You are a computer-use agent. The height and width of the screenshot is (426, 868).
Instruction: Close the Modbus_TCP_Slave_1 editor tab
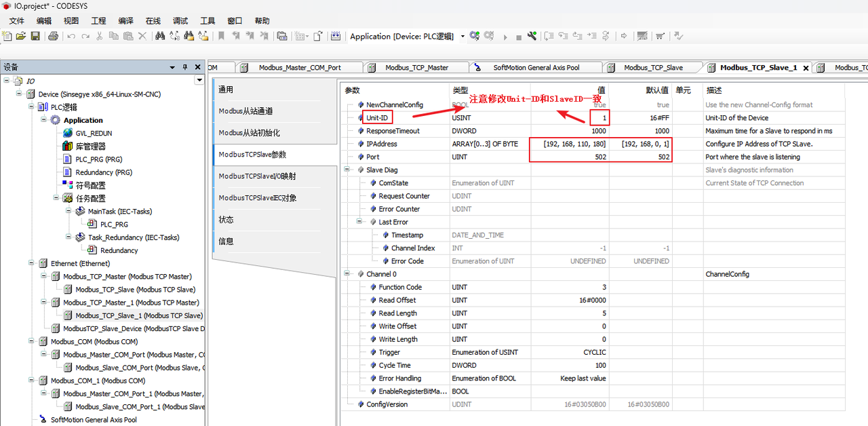806,68
